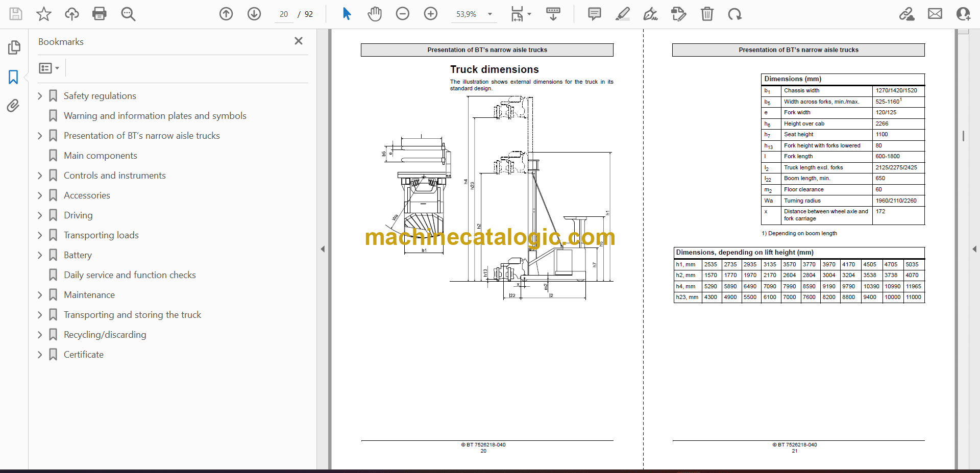Open the read mode keyboard tool
The image size is (980, 473).
tap(553, 14)
